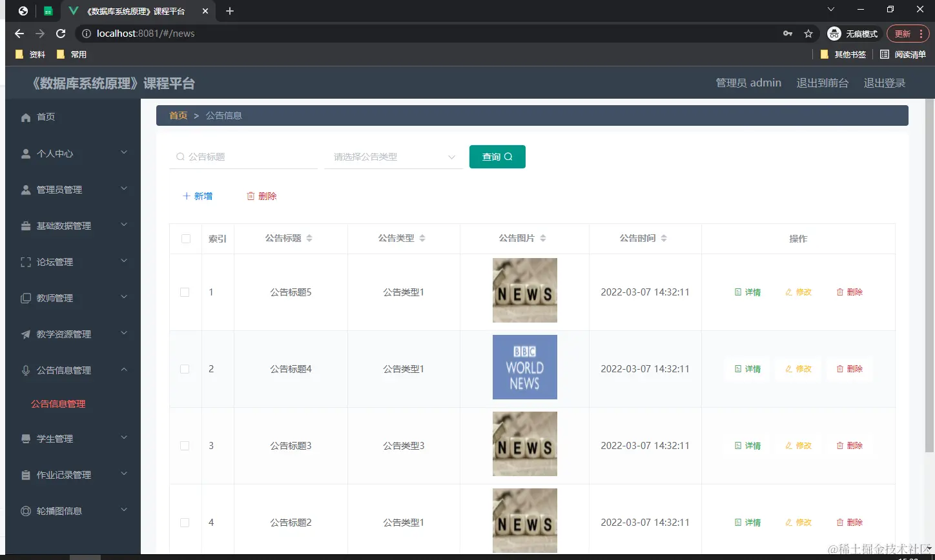Click the microphone icon beside 公告信息管理
This screenshot has width=935, height=560.
click(x=26, y=370)
